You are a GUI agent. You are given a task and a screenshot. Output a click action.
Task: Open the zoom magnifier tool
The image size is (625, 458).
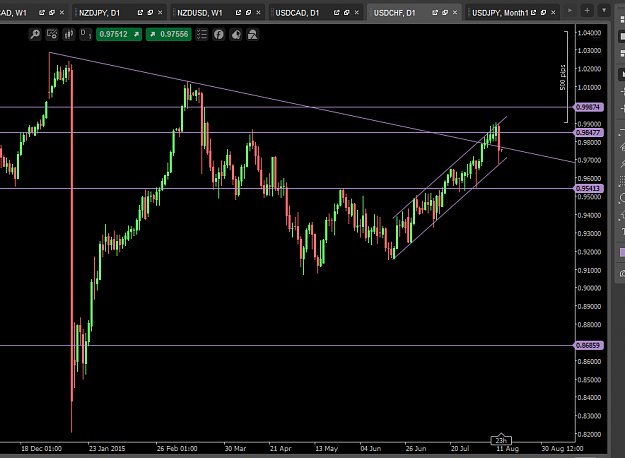pyautogui.click(x=35, y=35)
